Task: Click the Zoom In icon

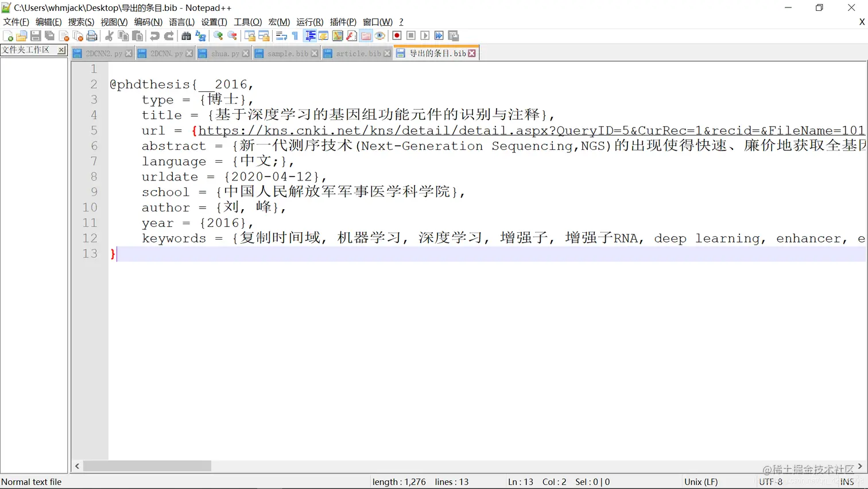Action: 218,36
